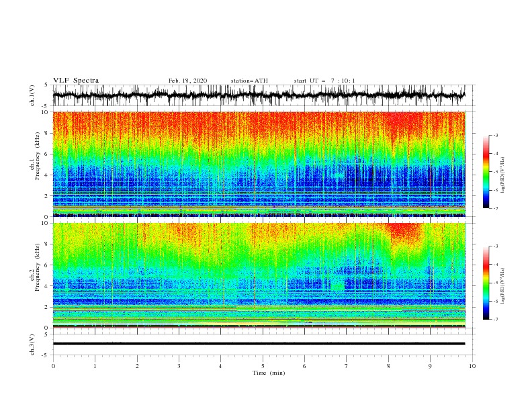The height and width of the screenshot is (411, 532).
Task: Click the ch.2 spectrogram "0" kHz tick label
Action: (x=47, y=328)
